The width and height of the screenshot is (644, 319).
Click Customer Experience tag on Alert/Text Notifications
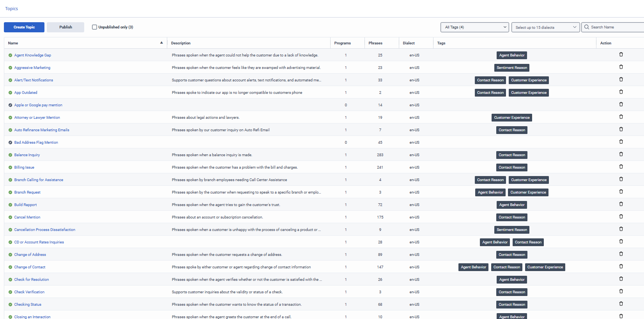pos(529,80)
